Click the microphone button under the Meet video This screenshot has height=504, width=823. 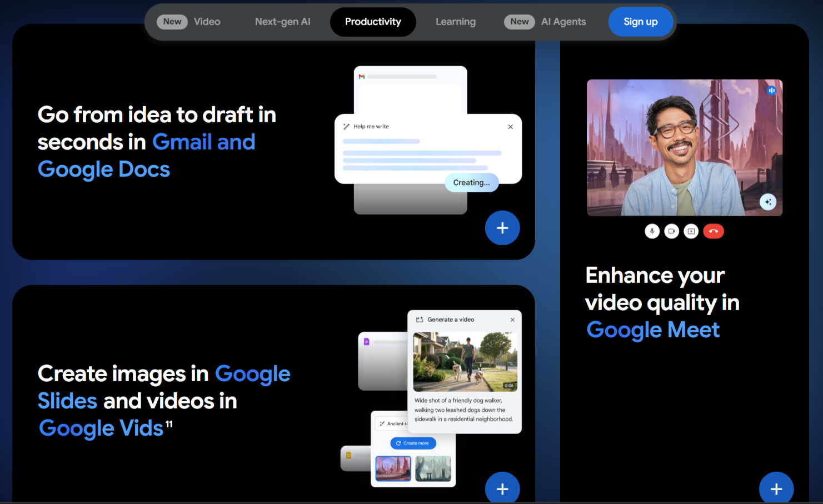(x=652, y=231)
